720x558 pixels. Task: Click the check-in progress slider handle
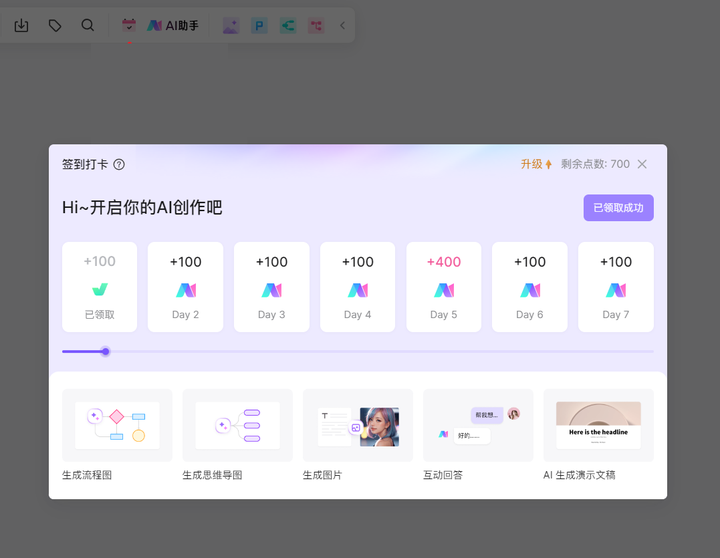tap(106, 351)
